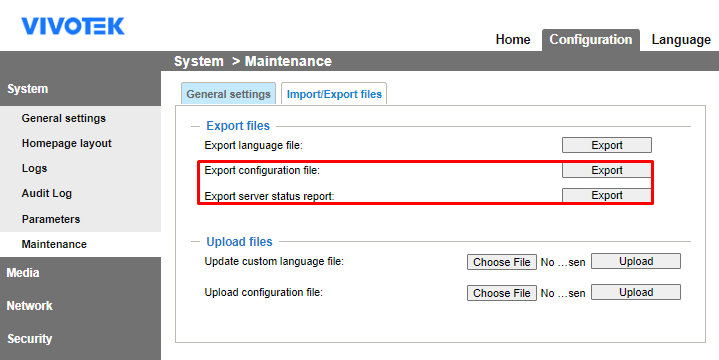Open the Language menu
Image resolution: width=719 pixels, height=360 pixels.
click(x=681, y=40)
